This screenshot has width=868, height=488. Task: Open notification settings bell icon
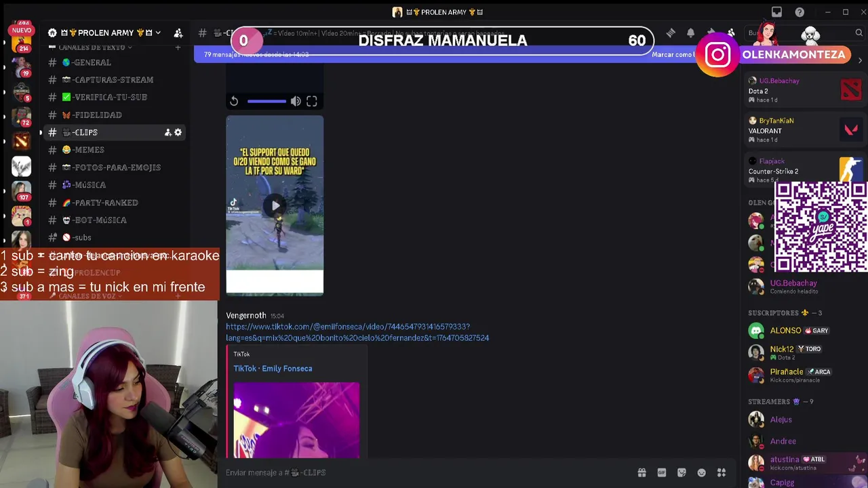(690, 33)
